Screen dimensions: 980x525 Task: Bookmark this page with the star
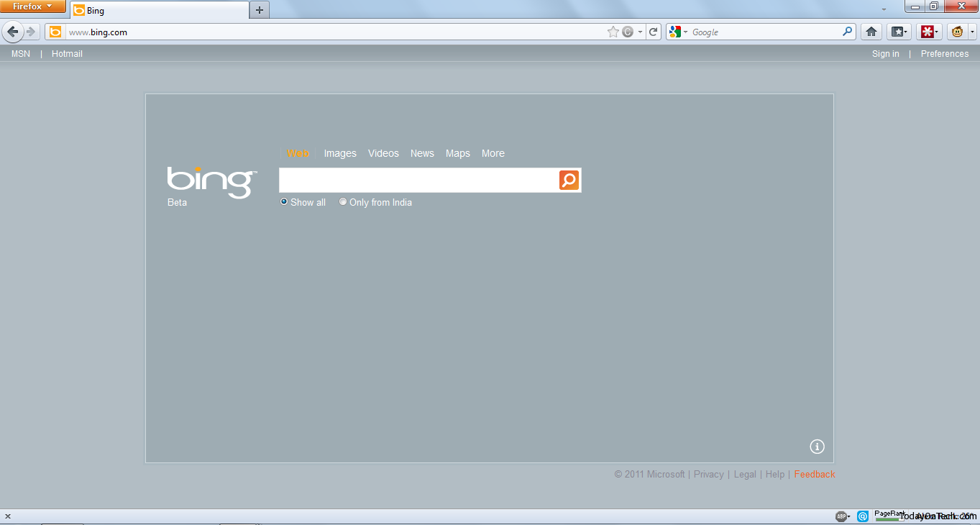613,32
